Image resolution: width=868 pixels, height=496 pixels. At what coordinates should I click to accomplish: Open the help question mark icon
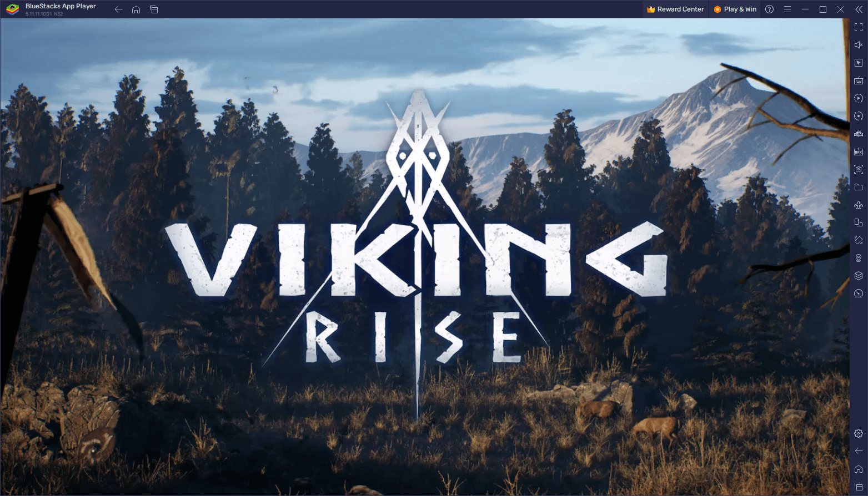click(769, 9)
